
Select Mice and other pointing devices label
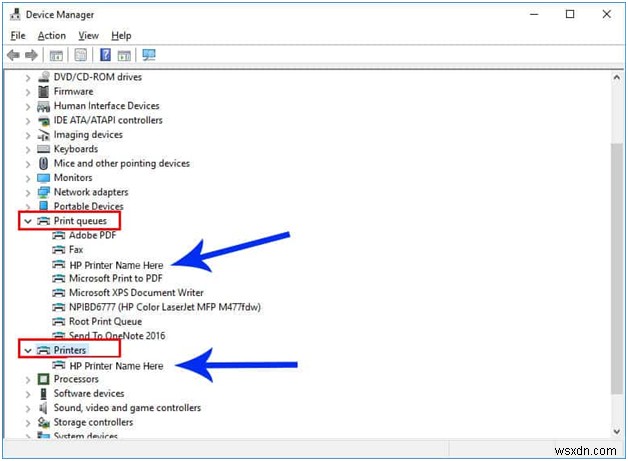click(122, 163)
